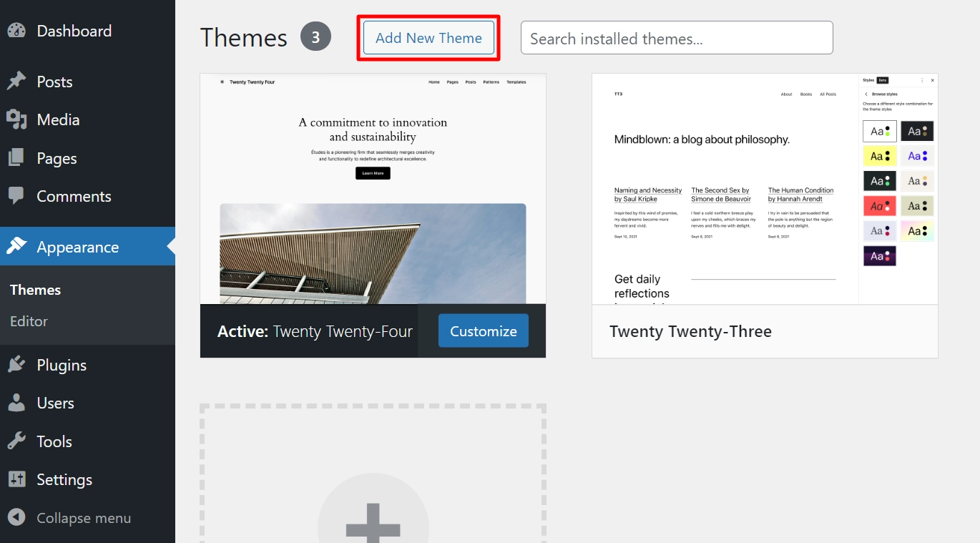Click the yellow Aa style swatch
980x543 pixels.
[879, 156]
